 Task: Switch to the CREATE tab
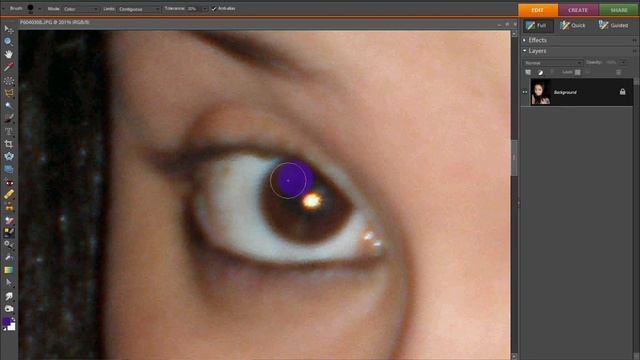578,10
